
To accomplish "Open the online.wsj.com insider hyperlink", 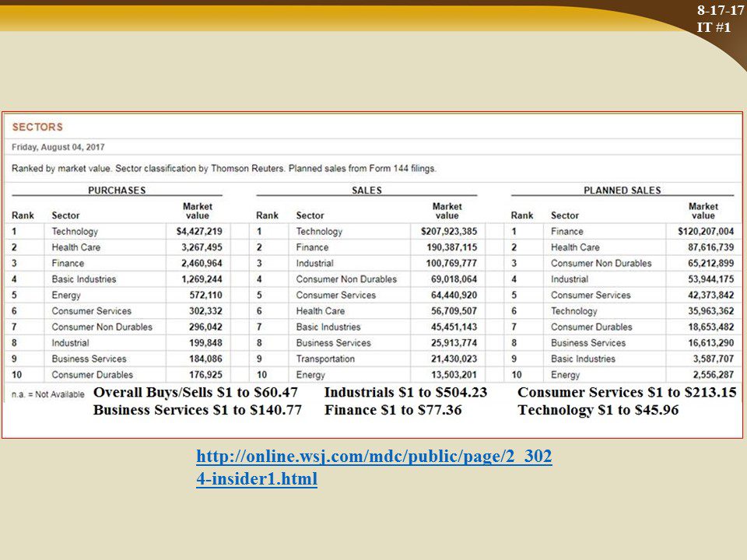I will 374,467.
